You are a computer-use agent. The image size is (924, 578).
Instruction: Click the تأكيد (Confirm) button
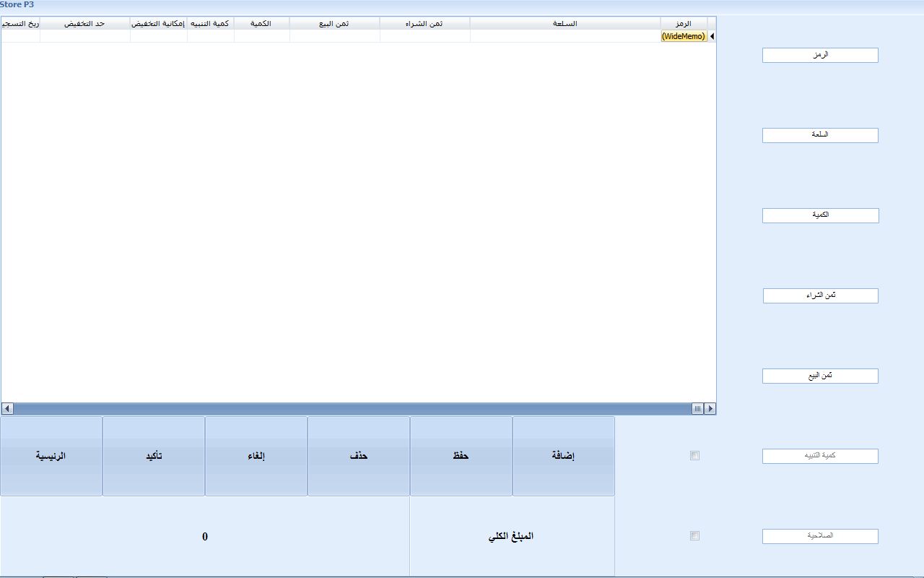[x=154, y=456]
